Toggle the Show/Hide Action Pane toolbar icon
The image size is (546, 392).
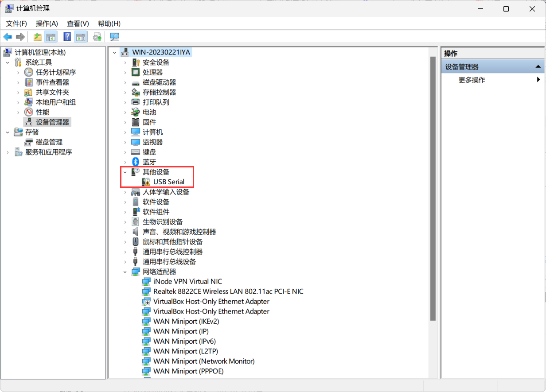(80, 37)
